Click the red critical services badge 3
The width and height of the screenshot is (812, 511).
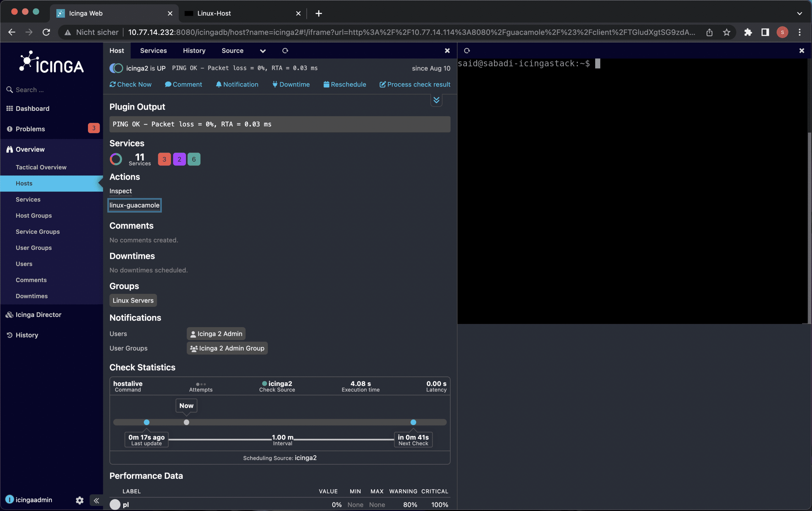[x=164, y=159]
